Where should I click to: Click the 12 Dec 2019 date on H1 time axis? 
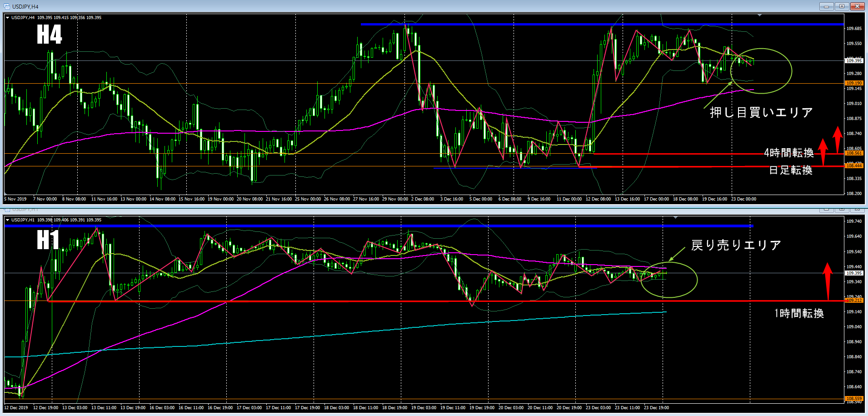tap(16, 408)
